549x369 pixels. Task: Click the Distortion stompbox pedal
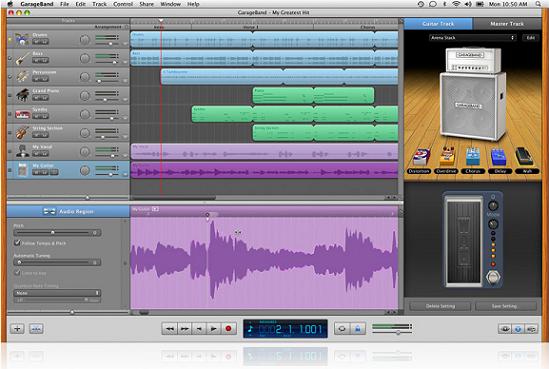(x=420, y=158)
